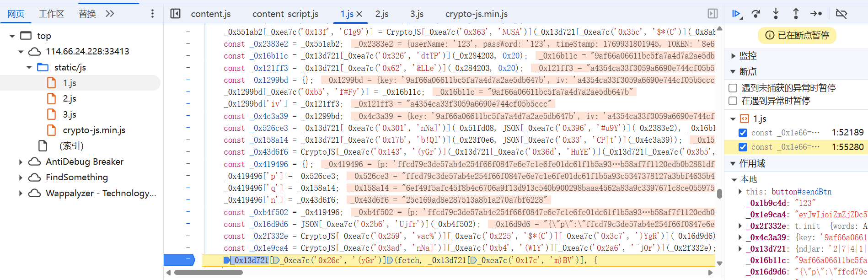Viewport: 868px width, 280px height.
Task: Enable pause on caught exceptions
Action: click(x=733, y=101)
